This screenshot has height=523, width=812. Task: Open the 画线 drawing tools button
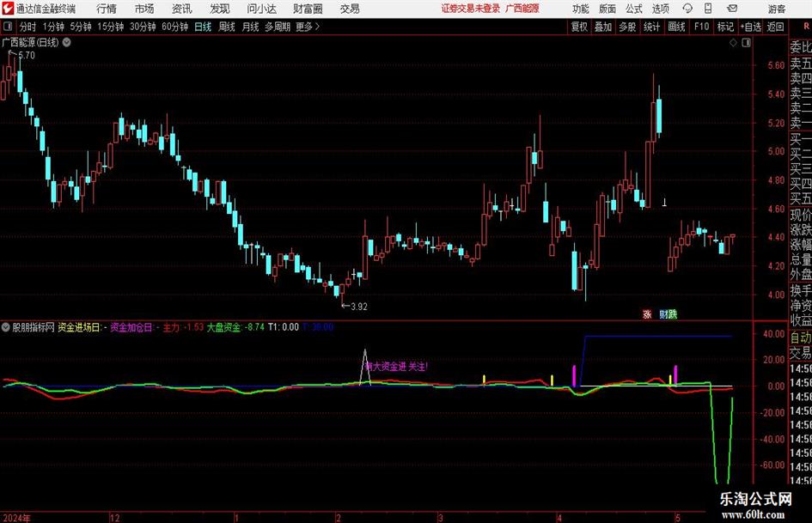click(x=676, y=27)
